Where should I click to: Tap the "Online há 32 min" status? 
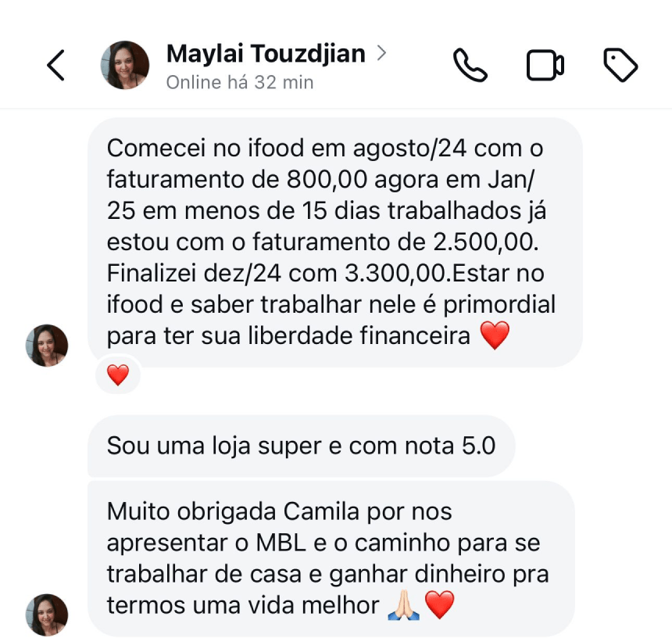[x=239, y=82]
